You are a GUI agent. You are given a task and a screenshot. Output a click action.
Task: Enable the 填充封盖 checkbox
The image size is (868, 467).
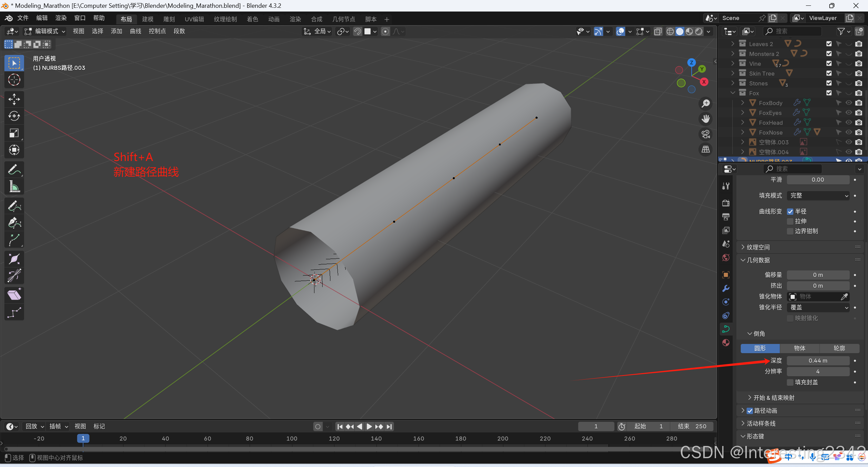click(x=790, y=382)
